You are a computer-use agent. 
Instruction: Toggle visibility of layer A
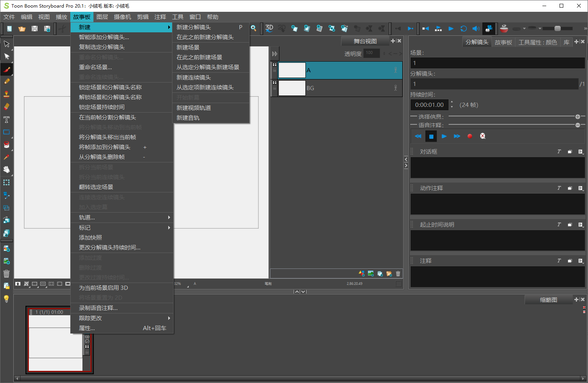click(x=274, y=65)
